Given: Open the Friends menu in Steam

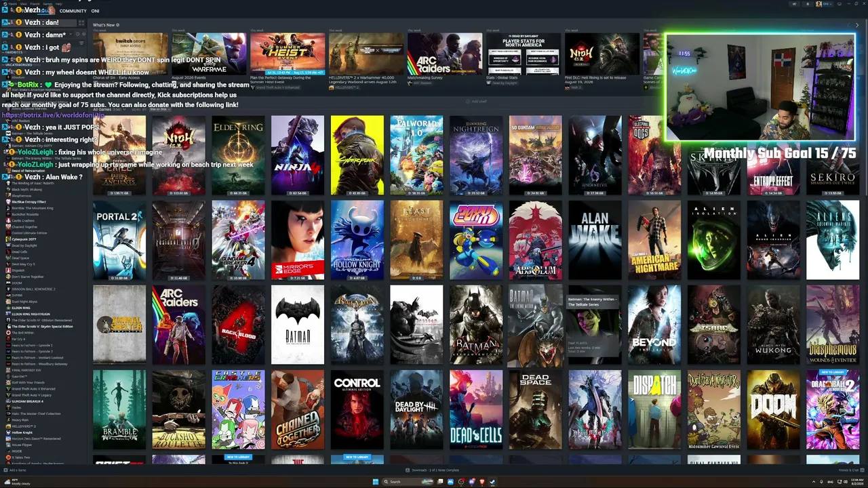Looking at the screenshot, I should (34, 3).
